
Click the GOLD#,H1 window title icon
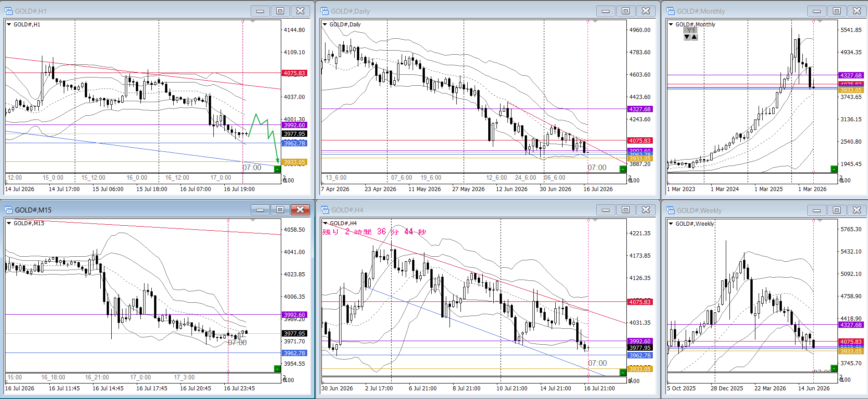coord(9,11)
